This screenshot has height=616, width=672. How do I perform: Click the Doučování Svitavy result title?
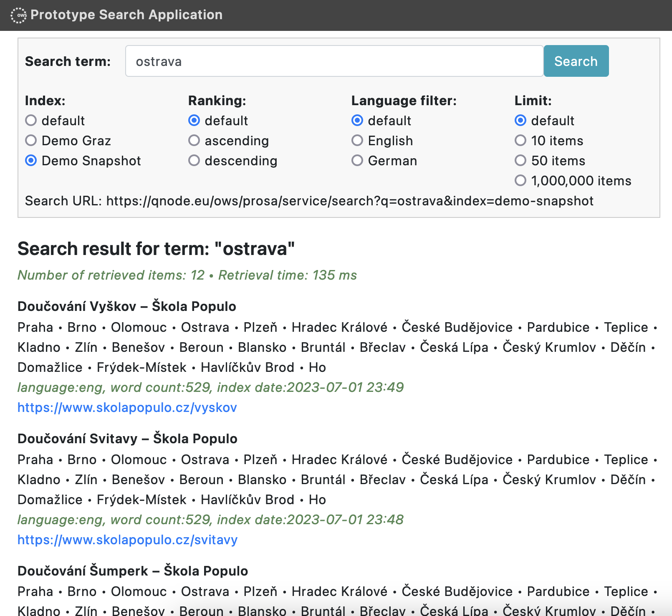click(x=127, y=439)
